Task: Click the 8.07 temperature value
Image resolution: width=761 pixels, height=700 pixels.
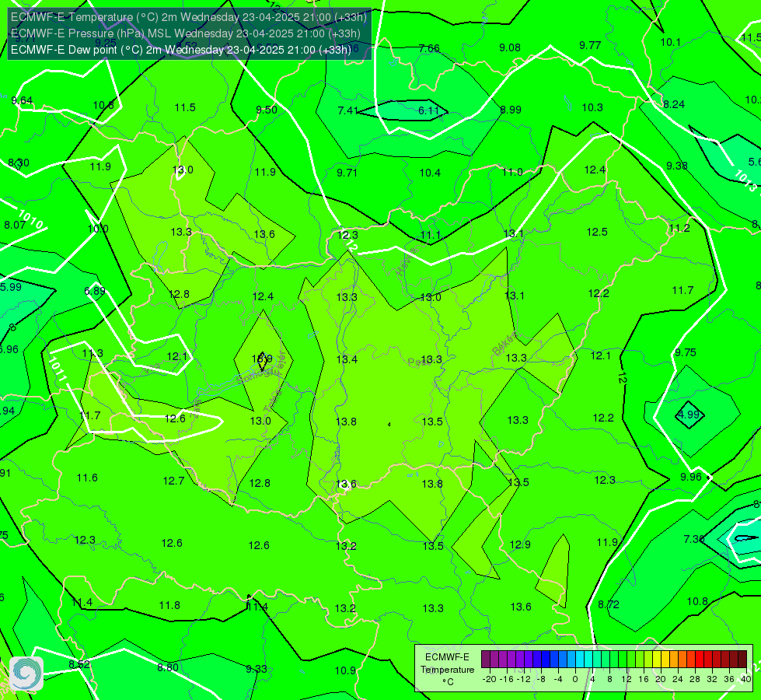Action: [x=15, y=226]
